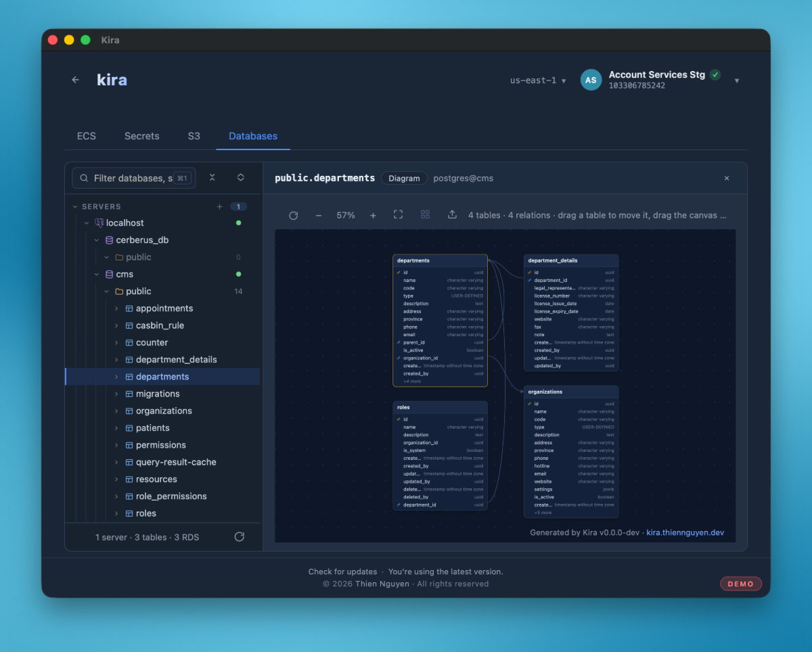Image resolution: width=812 pixels, height=652 pixels.
Task: Click Check for updates
Action: point(342,572)
